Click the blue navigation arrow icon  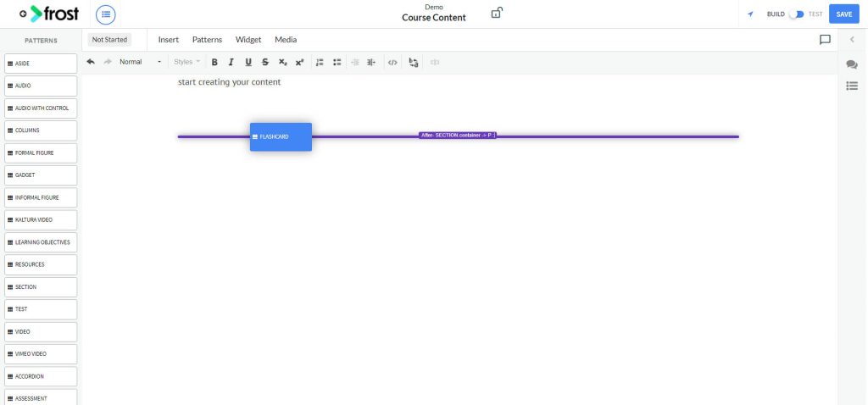point(750,14)
